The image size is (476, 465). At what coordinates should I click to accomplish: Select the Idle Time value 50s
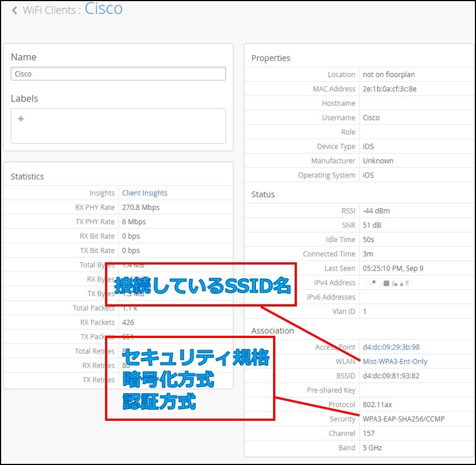click(368, 240)
